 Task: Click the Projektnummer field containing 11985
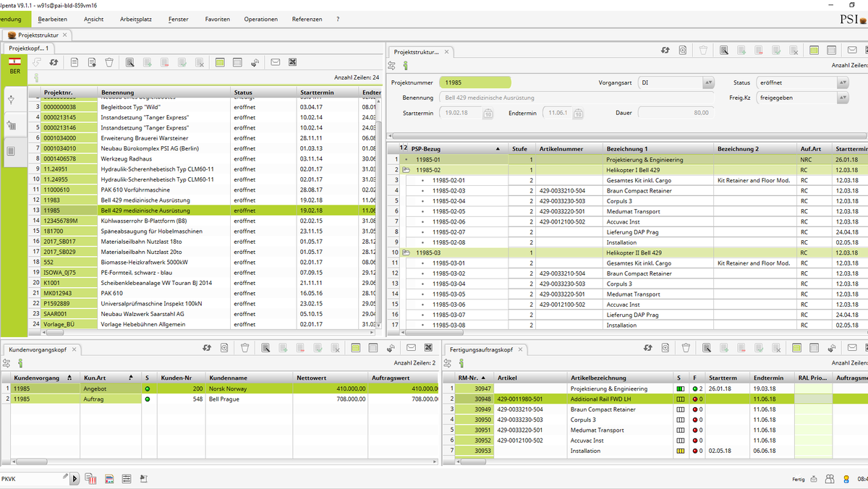tap(474, 82)
